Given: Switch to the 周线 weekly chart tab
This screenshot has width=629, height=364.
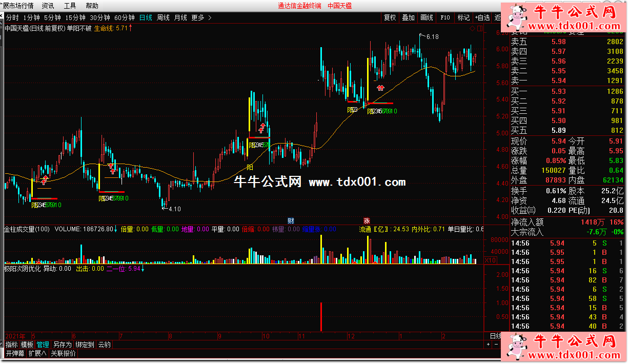Looking at the screenshot, I should [x=163, y=17].
